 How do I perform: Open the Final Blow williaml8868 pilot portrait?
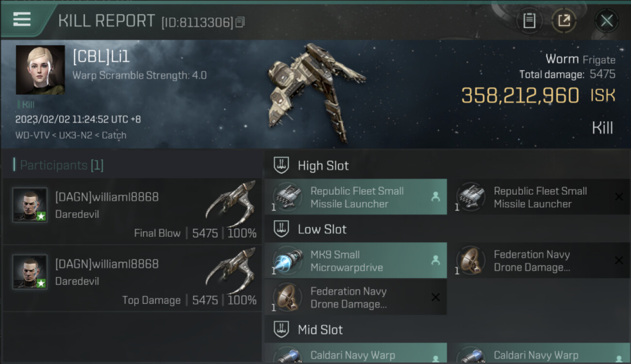30,205
